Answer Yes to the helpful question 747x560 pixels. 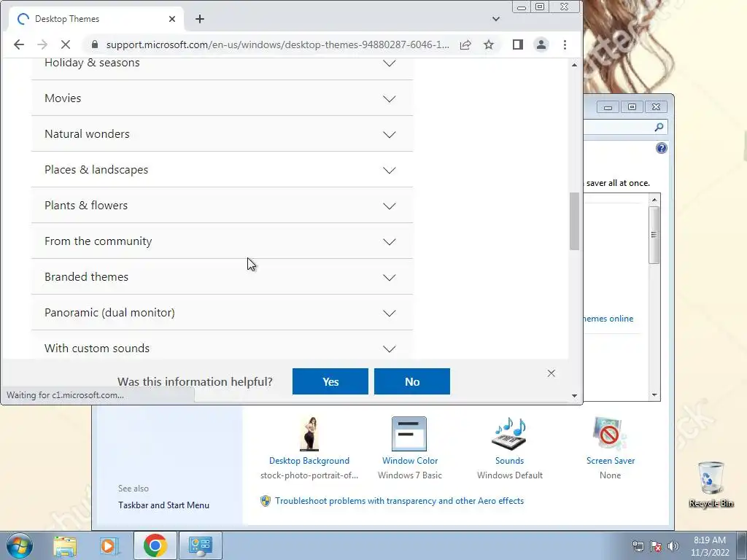point(330,381)
